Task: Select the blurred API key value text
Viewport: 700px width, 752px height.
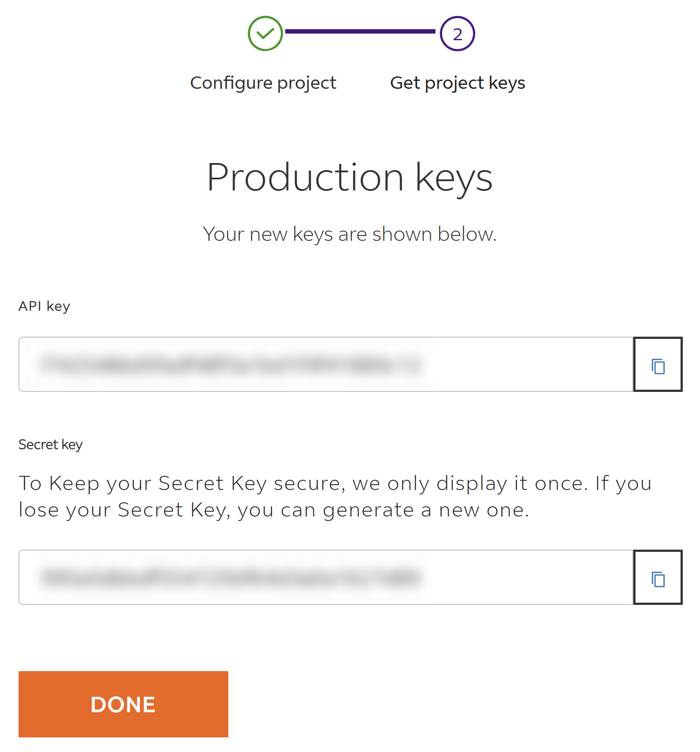Action: [231, 365]
